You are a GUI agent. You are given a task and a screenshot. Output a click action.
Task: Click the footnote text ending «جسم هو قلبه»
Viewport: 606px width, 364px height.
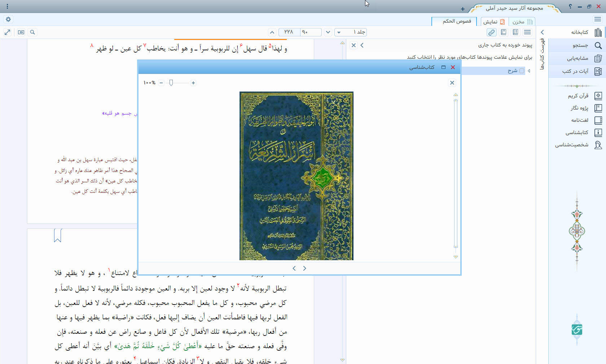(120, 114)
